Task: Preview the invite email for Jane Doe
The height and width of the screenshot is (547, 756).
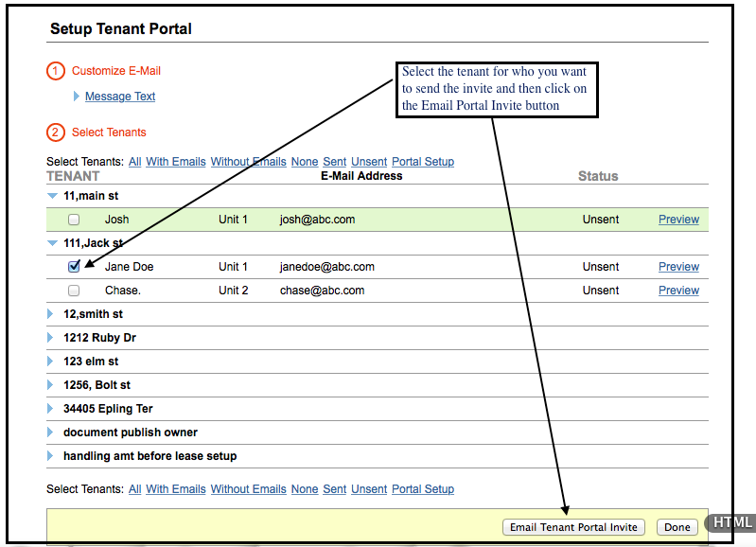Action: coord(678,267)
